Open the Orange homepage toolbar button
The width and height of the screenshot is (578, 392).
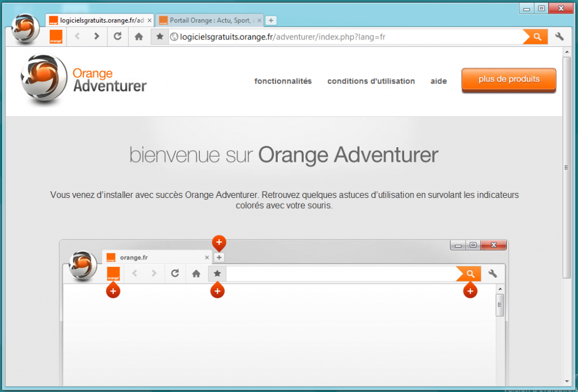coord(56,37)
